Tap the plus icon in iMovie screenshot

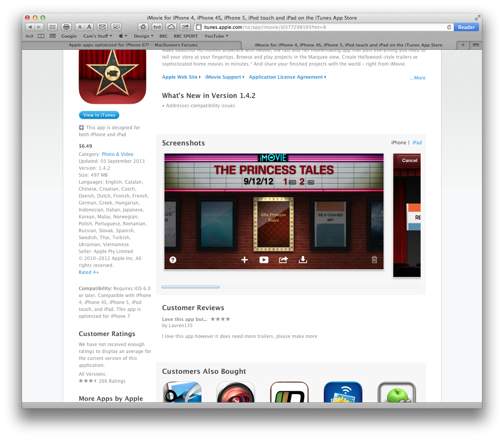pyautogui.click(x=245, y=260)
